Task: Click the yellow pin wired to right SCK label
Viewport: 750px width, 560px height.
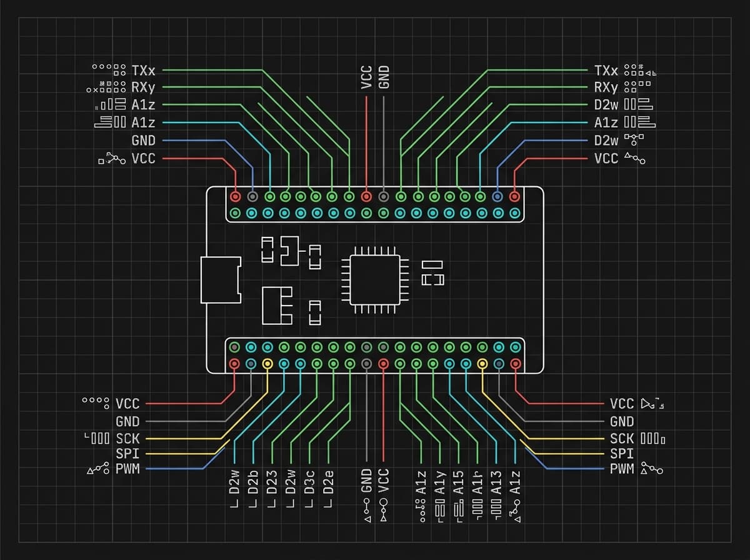Action: pyautogui.click(x=482, y=363)
